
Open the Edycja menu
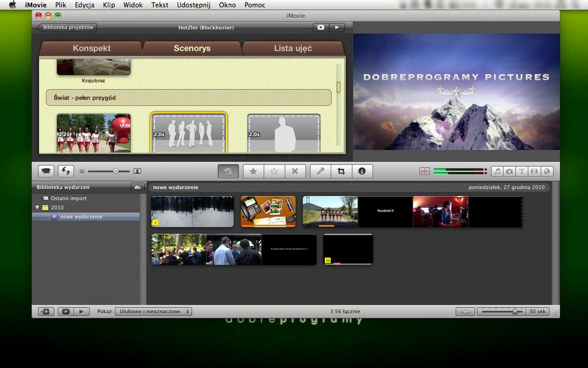pos(85,5)
